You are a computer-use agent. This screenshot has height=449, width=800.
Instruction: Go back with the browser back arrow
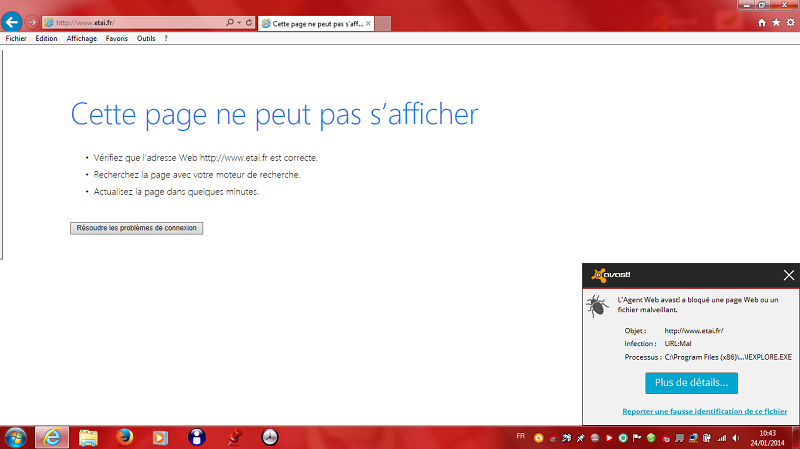click(11, 22)
